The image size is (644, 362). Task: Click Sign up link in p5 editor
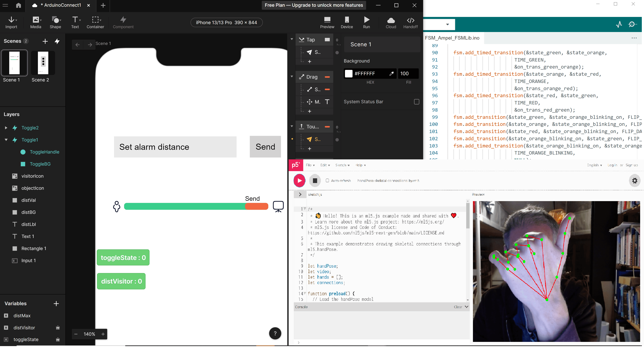[x=632, y=165]
